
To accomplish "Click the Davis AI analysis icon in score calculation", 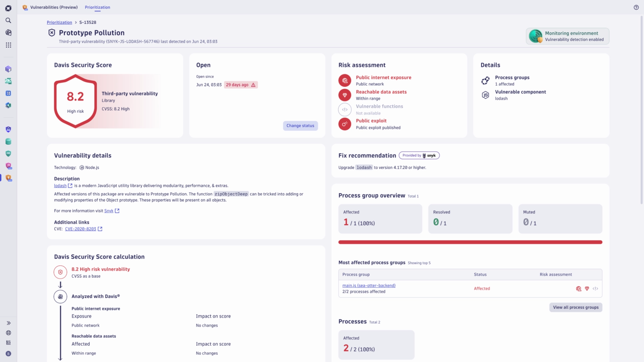I will (x=60, y=297).
